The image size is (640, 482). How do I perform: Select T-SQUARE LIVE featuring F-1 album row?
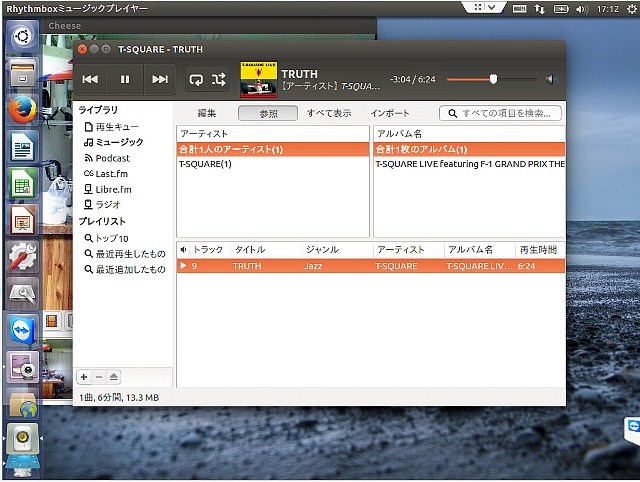469,164
